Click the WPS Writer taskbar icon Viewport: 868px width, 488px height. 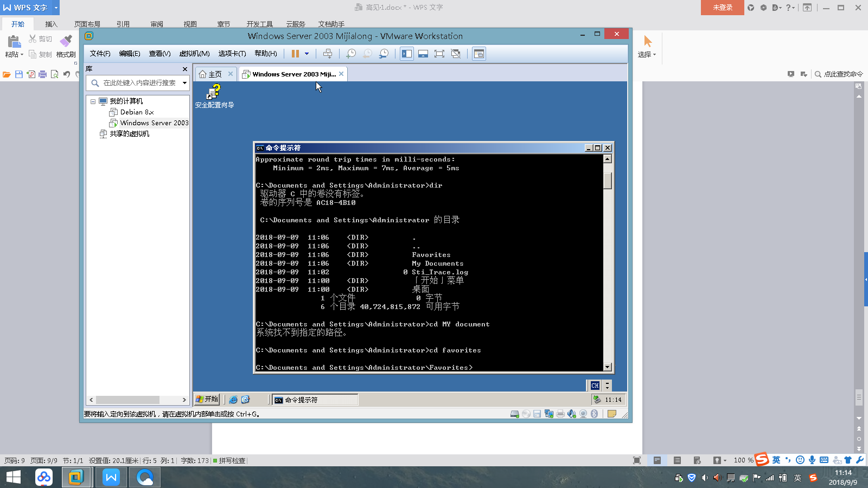point(111,477)
